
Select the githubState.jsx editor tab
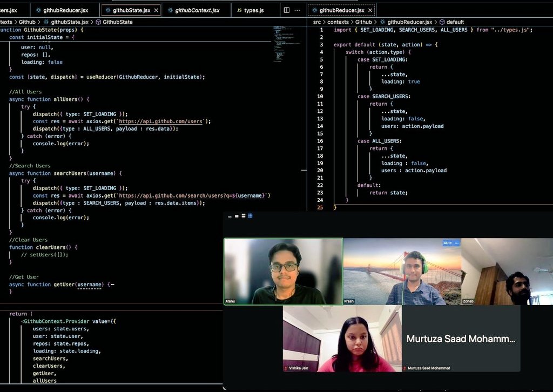(131, 10)
